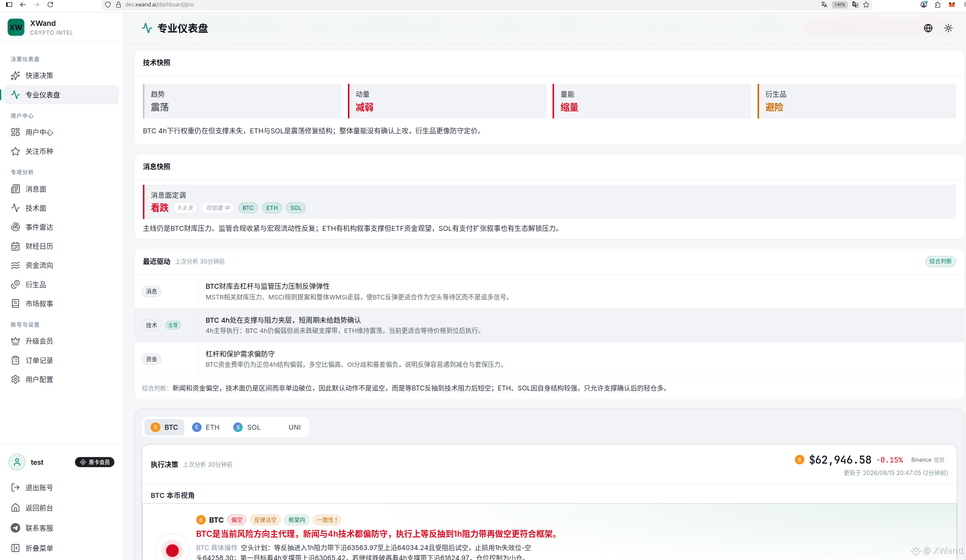
Task: Click the 动量 减弱 card
Action: coord(447,101)
